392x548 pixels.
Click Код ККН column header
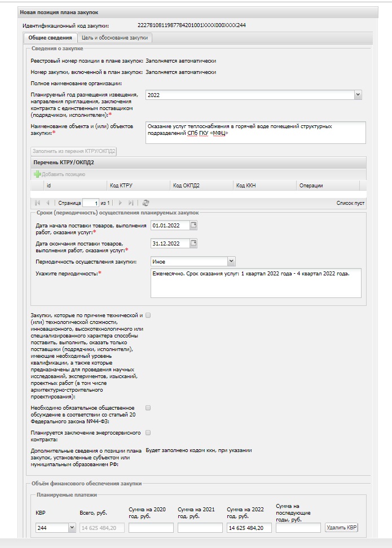coord(265,186)
